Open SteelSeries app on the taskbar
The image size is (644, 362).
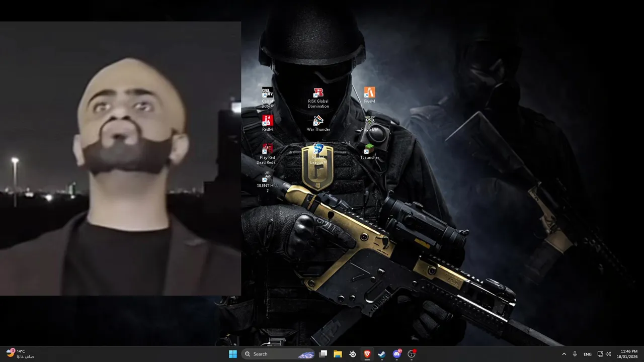point(353,354)
